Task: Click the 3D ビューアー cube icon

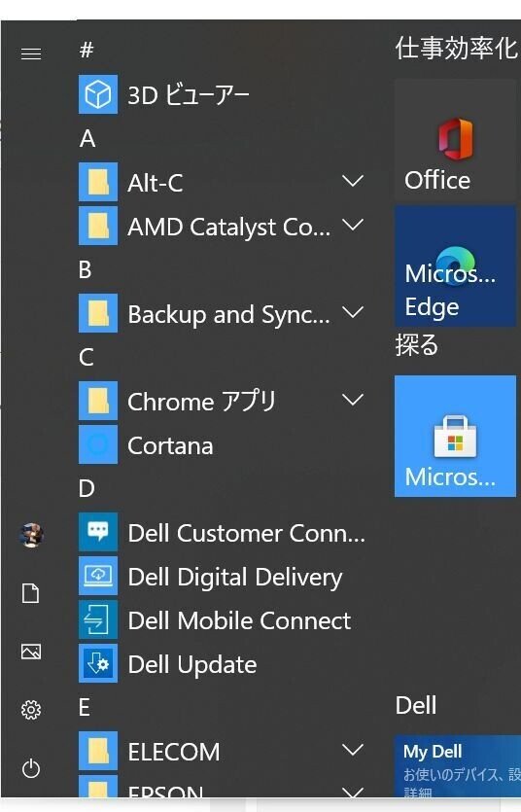Action: pos(98,94)
